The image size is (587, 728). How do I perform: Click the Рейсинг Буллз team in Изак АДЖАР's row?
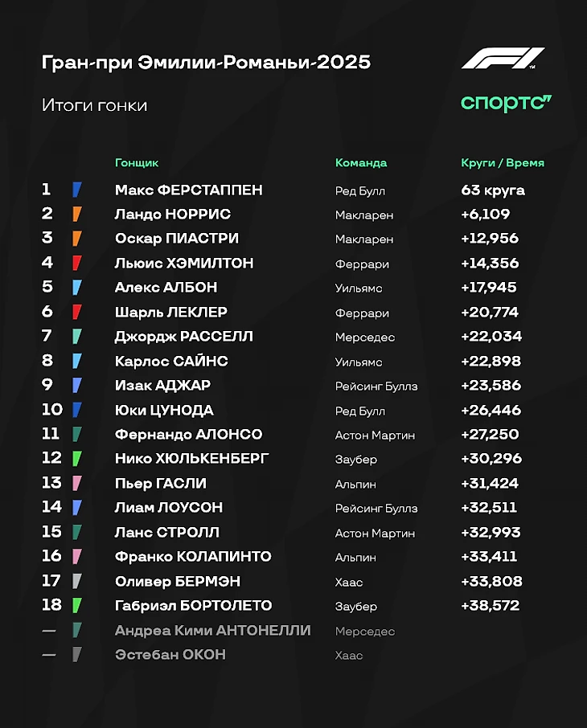pyautogui.click(x=376, y=386)
